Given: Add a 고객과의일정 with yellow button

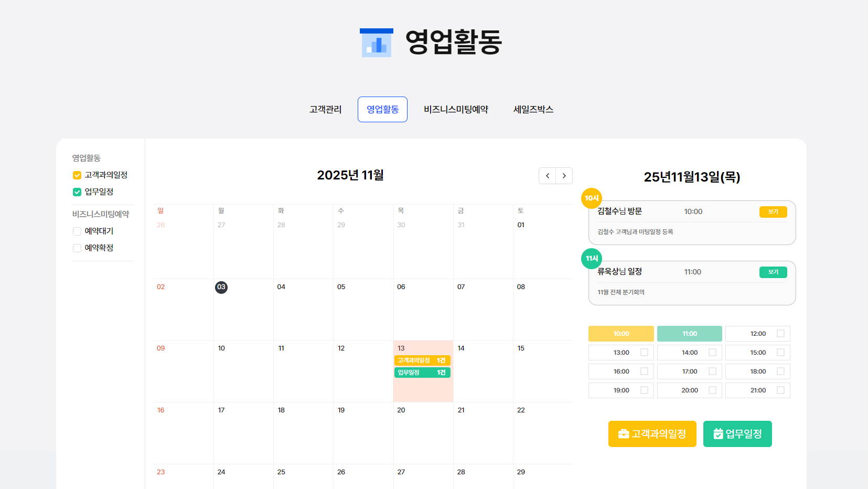Looking at the screenshot, I should [652, 434].
